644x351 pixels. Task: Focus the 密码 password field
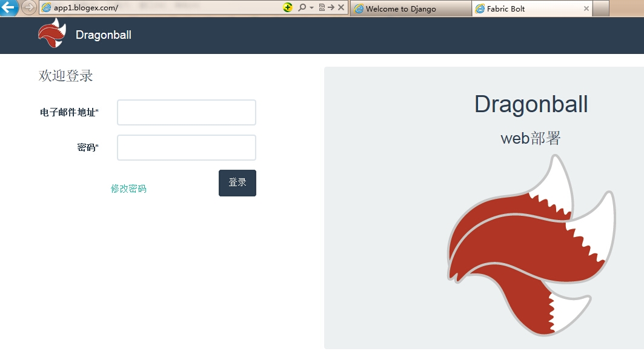pyautogui.click(x=187, y=147)
